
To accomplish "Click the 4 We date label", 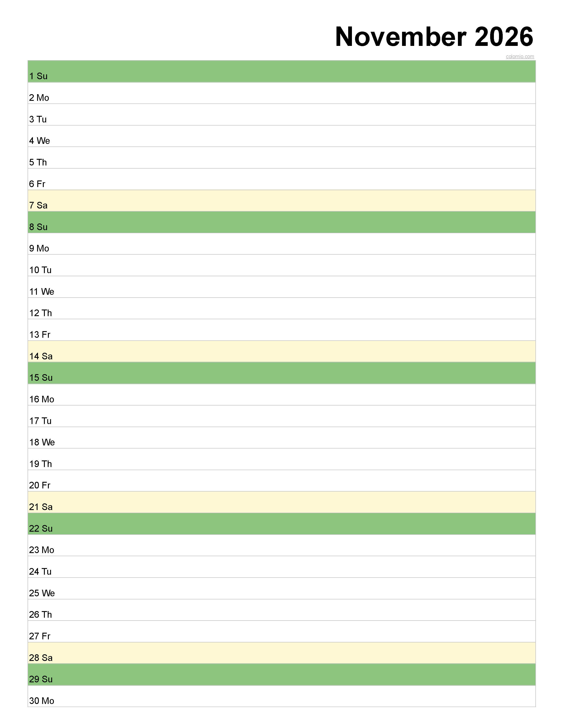I will click(x=39, y=141).
